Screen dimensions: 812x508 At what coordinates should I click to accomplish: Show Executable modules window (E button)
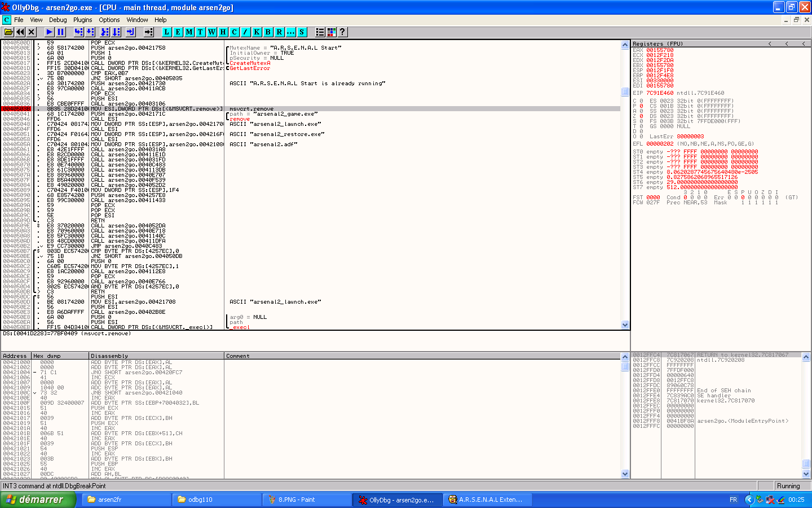178,32
